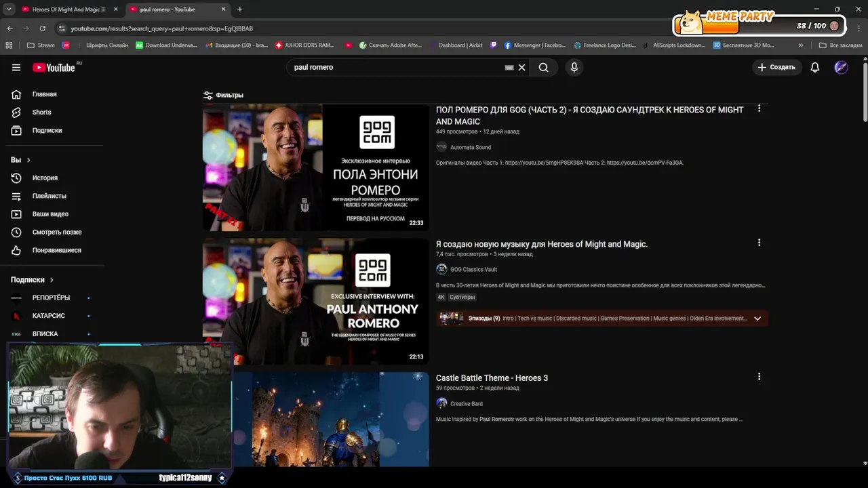Open the РЕПОРТЁРЫ channel subscription
868x488 pixels.
[52, 298]
